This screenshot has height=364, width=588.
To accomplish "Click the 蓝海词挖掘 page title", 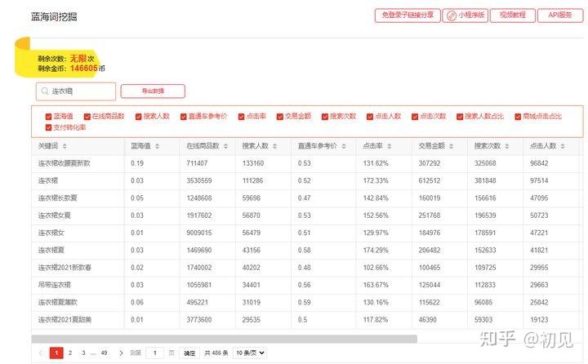I will pos(54,17).
